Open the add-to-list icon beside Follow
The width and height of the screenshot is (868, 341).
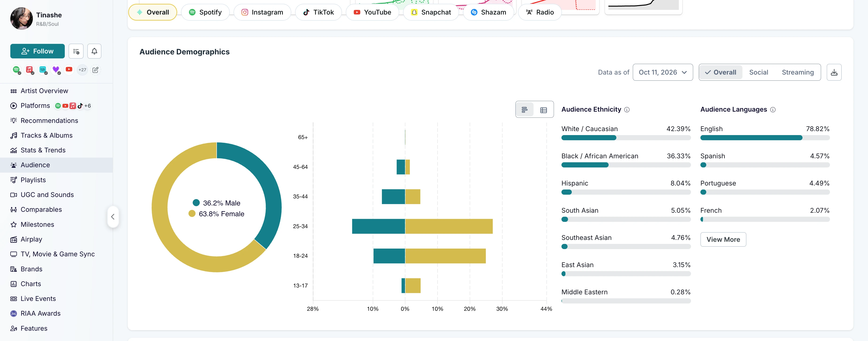[76, 51]
